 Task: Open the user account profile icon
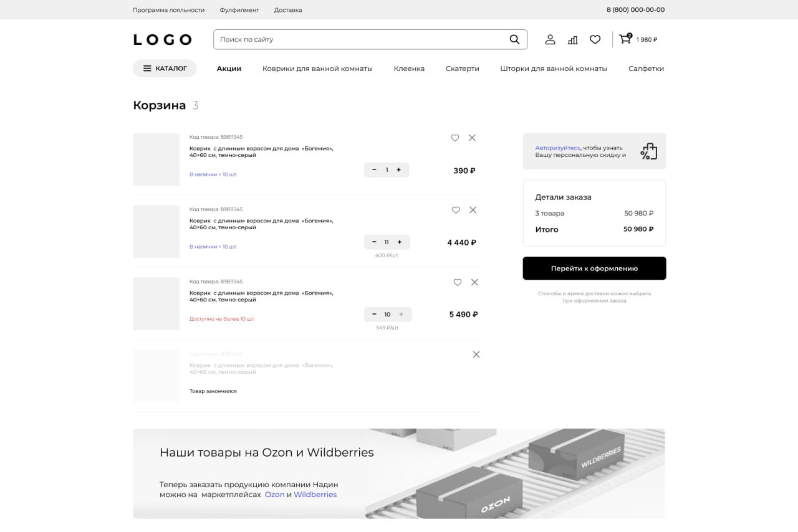click(550, 39)
